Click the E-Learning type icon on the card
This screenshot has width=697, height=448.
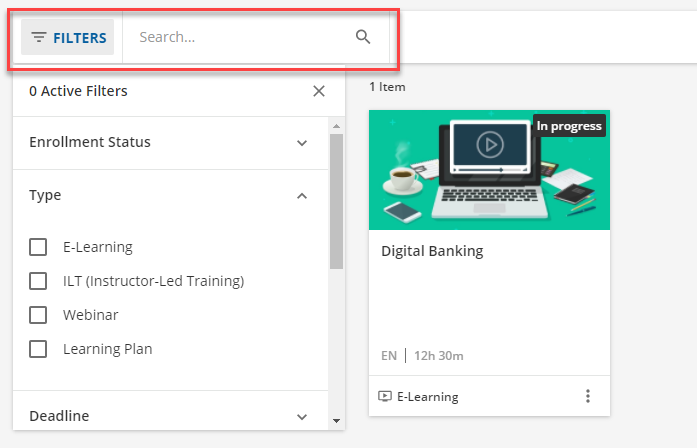click(385, 396)
